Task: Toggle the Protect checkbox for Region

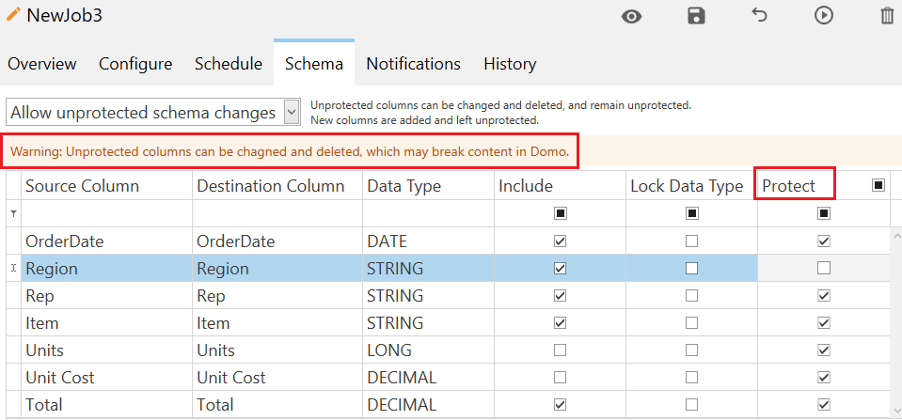Action: [824, 268]
